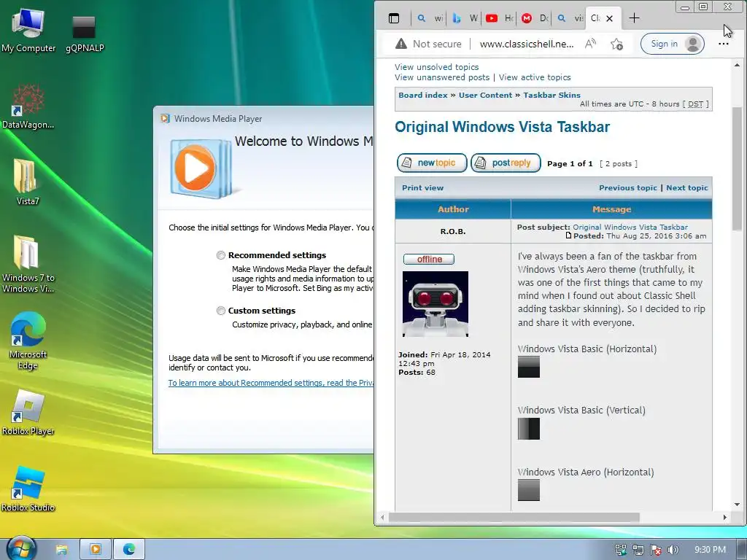Image resolution: width=747 pixels, height=560 pixels.
Task: Switch to the YouTube tab in Edge
Action: [499, 18]
